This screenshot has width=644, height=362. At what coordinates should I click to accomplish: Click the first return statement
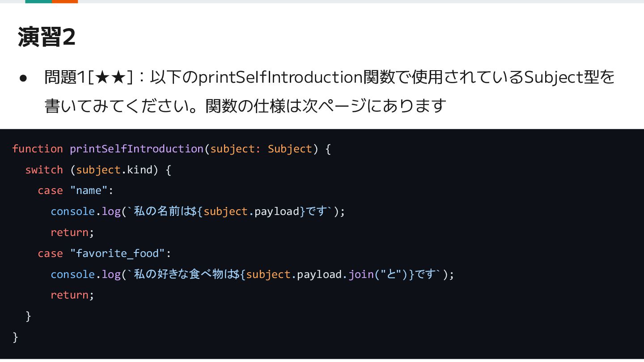click(x=72, y=232)
